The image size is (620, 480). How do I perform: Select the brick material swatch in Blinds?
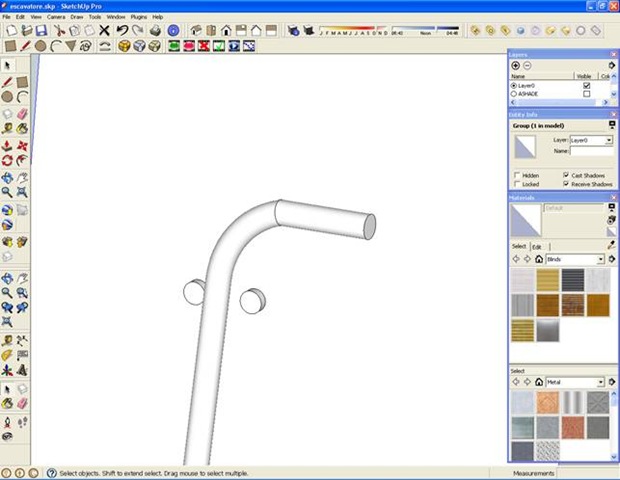572,305
